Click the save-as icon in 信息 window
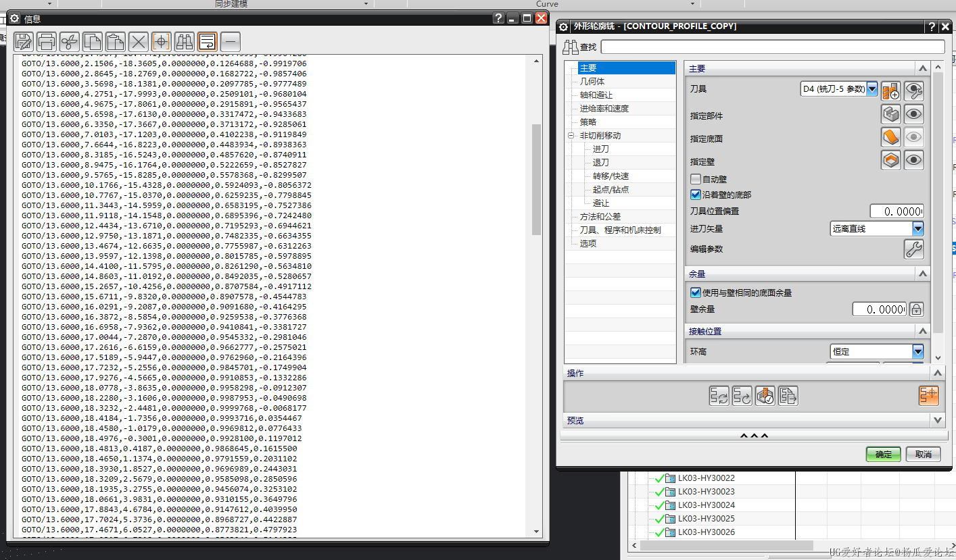Image resolution: width=956 pixels, height=560 pixels. pyautogui.click(x=24, y=41)
